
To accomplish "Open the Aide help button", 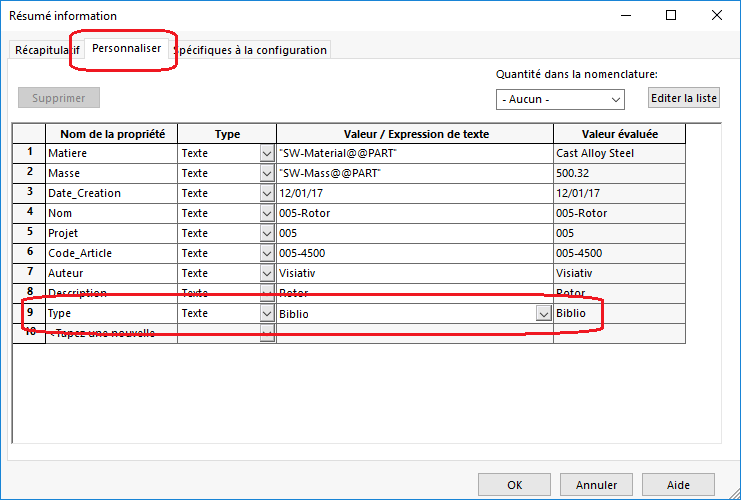I will (678, 485).
